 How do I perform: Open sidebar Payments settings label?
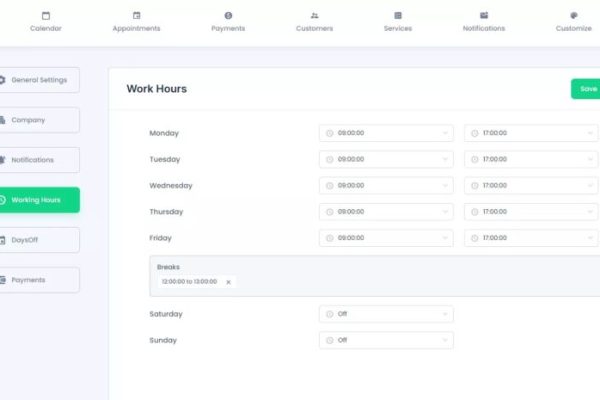28,280
